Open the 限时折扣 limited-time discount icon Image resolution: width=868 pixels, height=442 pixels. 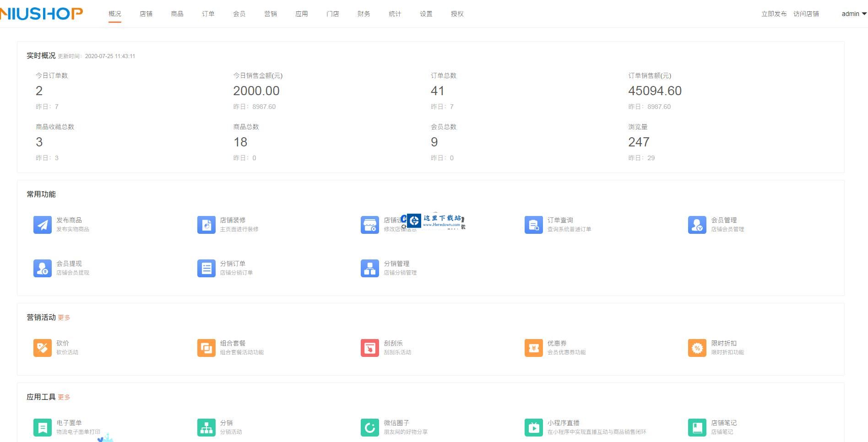[697, 348]
